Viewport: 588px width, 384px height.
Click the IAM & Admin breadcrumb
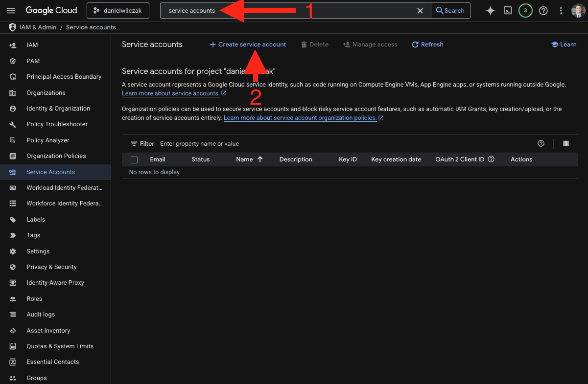(x=38, y=27)
